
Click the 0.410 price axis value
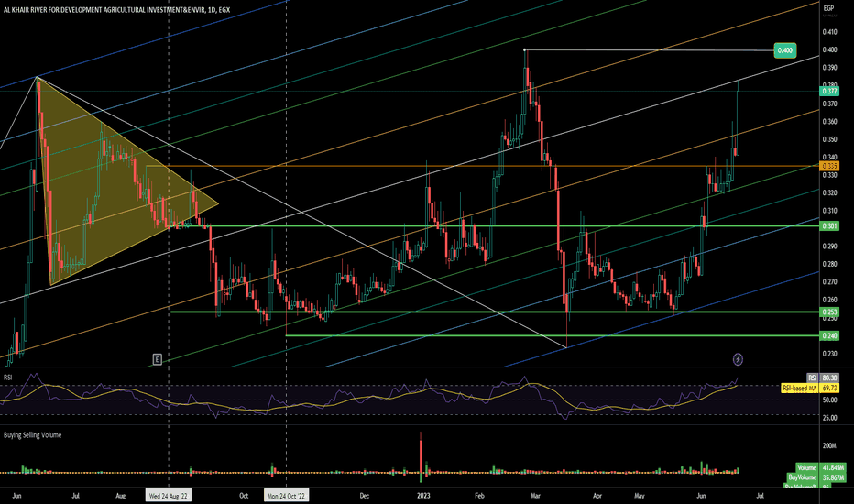click(830, 32)
